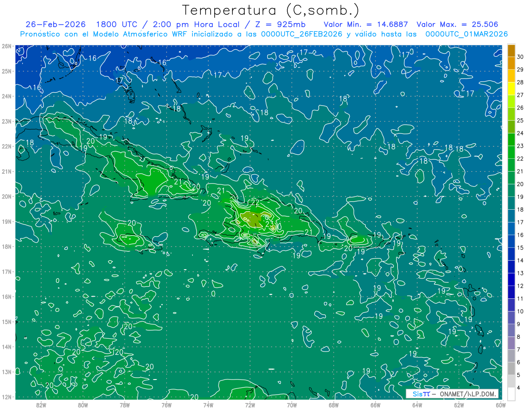Click the 72W longitude axis label
Viewport: 532px width, 411px height.
[250, 404]
